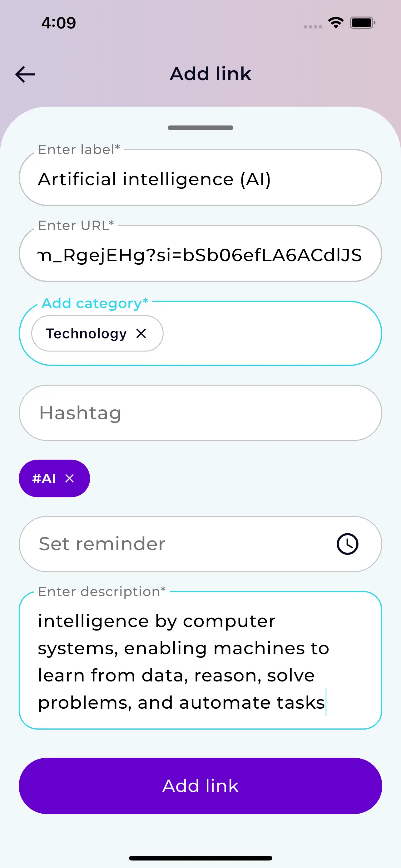
Task: Select the Technology category chip
Action: pos(86,334)
